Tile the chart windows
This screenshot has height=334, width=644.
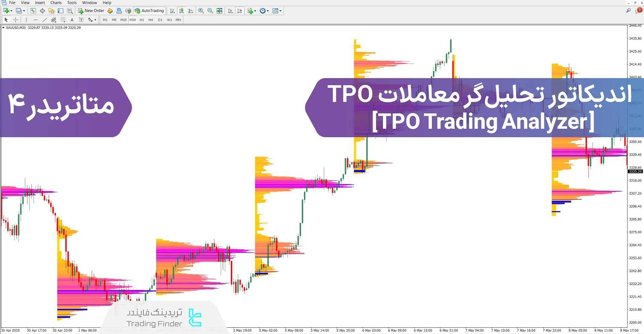coord(219,10)
